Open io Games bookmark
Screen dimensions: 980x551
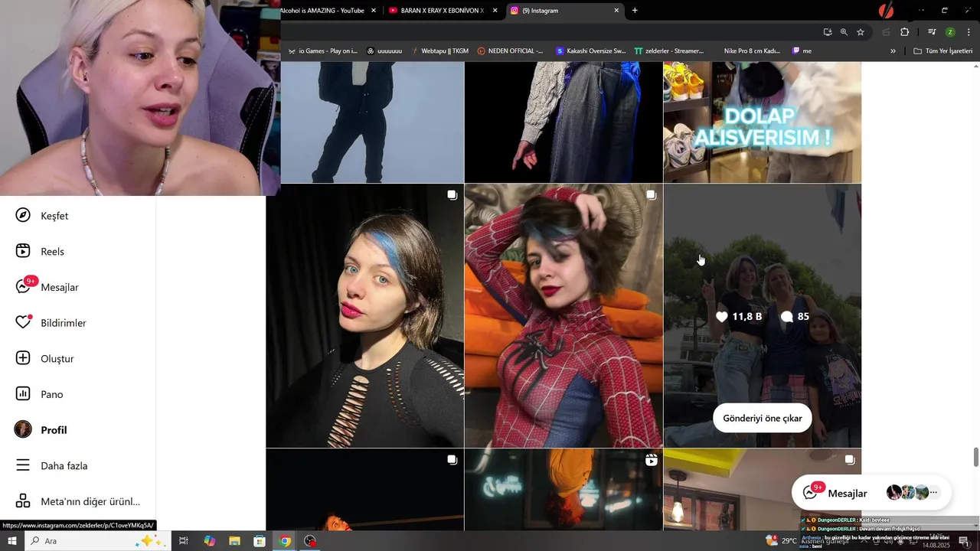pyautogui.click(x=323, y=51)
